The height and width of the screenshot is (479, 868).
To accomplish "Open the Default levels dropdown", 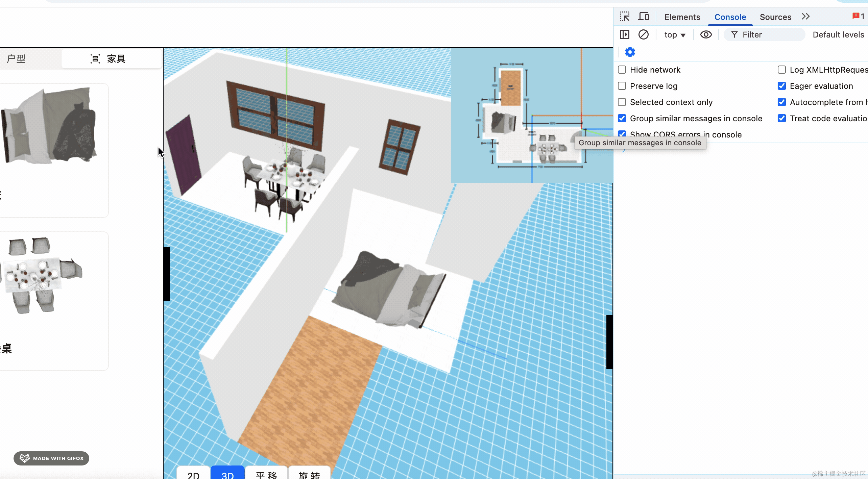I will 838,35.
